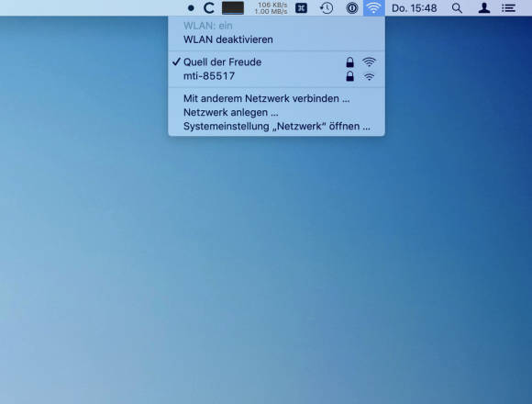This screenshot has width=532, height=404.
Task: Click the dark square app icon beside network speeds
Action: tap(301, 8)
